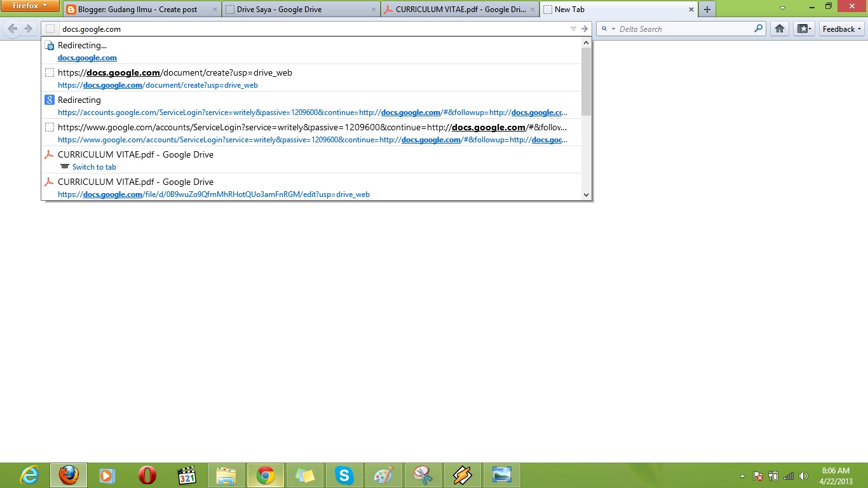Click the browser Forward arrow
Viewport: 868px width, 488px height.
pyautogui.click(x=29, y=29)
